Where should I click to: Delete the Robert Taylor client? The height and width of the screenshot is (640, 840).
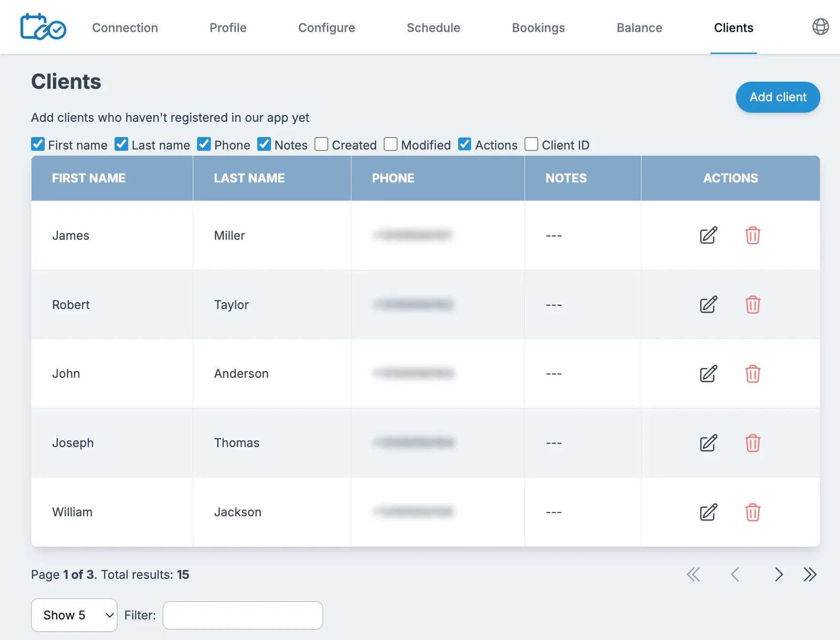point(753,305)
